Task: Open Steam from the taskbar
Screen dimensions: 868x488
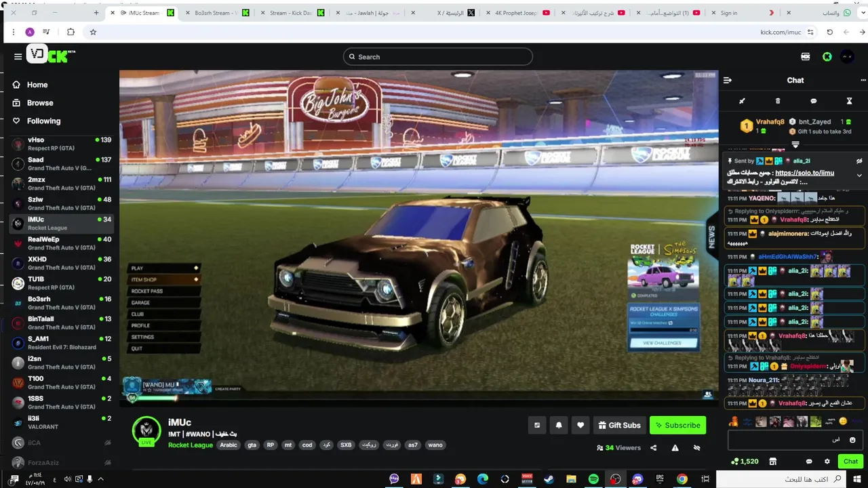Action: pyautogui.click(x=549, y=479)
